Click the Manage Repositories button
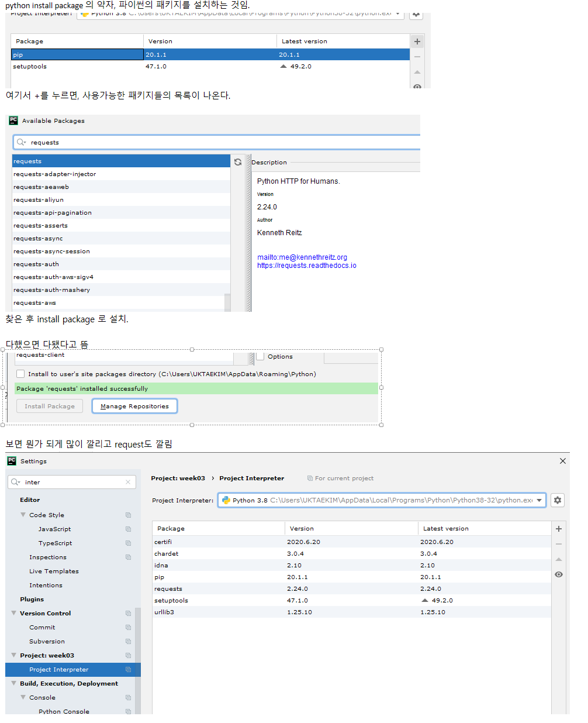Image resolution: width=588 pixels, height=723 pixels. 134,406
